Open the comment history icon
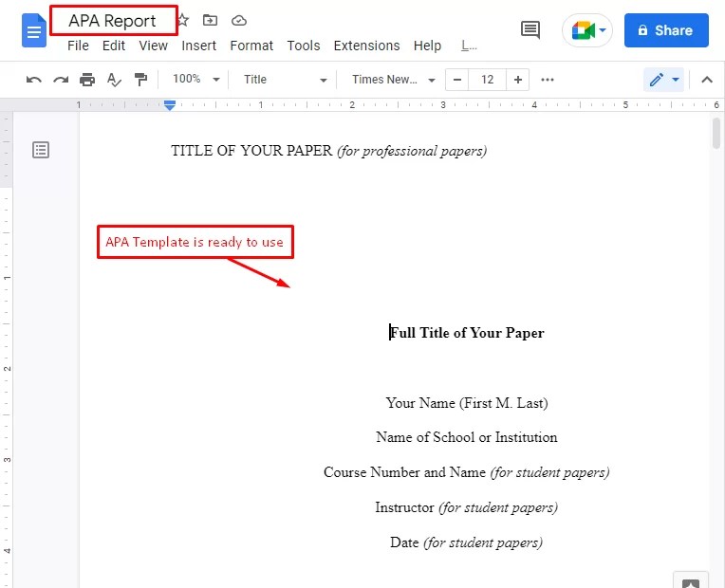Viewport: 725px width, 588px height. 530,30
